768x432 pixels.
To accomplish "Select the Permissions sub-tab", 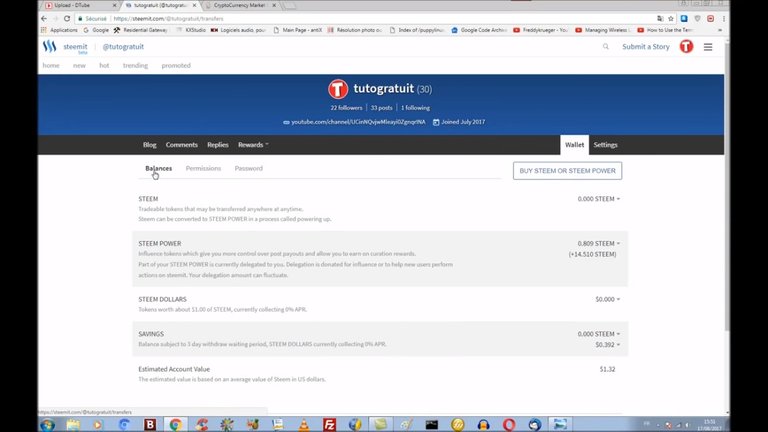I will [x=203, y=168].
